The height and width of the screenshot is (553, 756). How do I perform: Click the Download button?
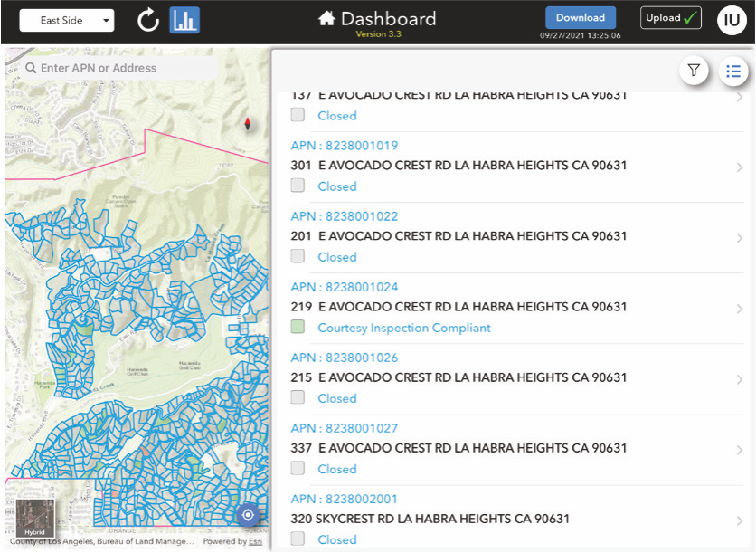pos(580,17)
